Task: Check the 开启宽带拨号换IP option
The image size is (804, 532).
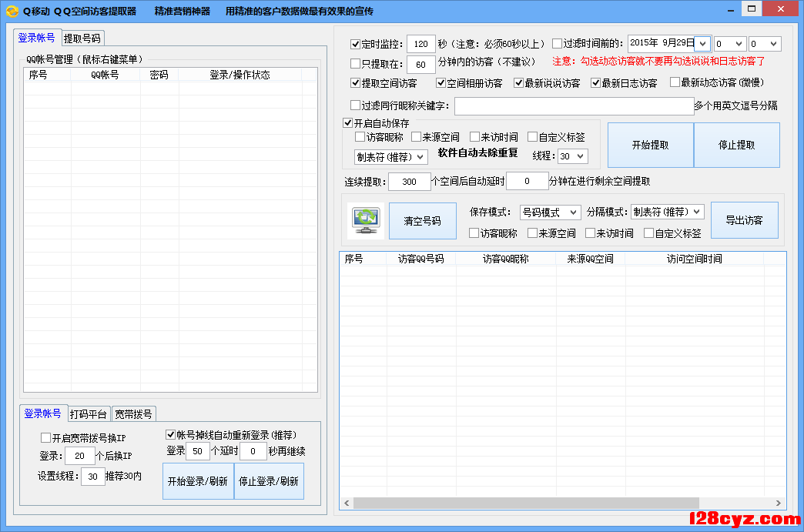Action: (x=45, y=438)
